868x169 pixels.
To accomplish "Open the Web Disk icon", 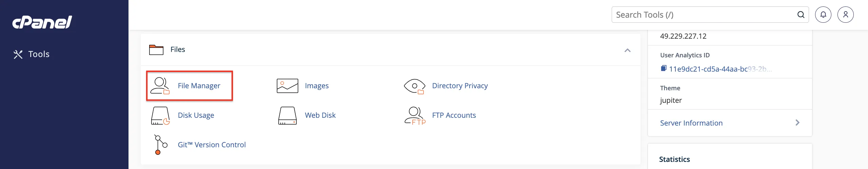I will (x=288, y=116).
